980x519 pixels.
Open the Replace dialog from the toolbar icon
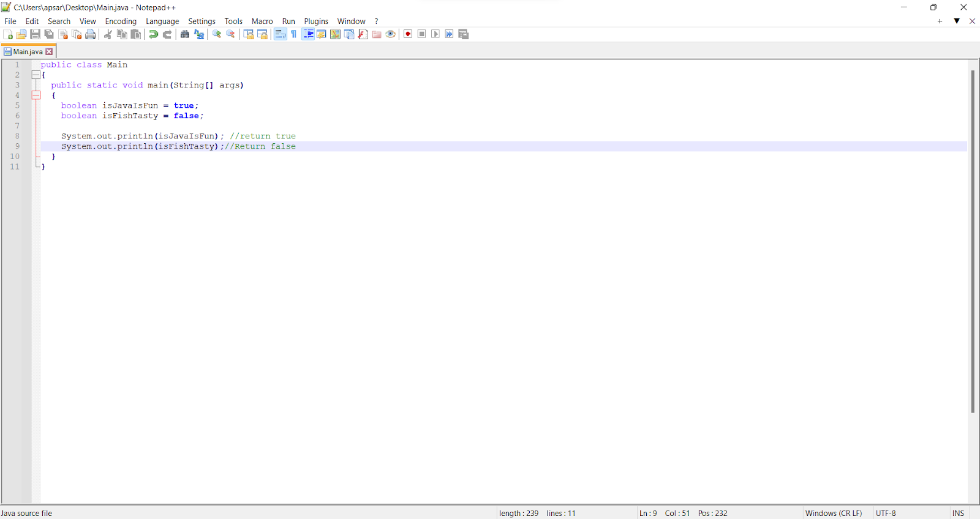tap(198, 34)
